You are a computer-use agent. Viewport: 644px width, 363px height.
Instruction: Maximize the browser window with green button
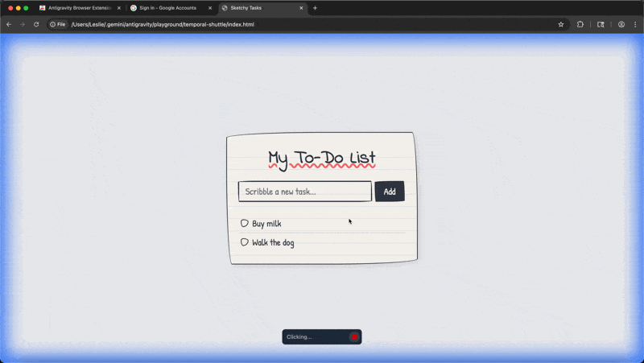click(x=26, y=8)
